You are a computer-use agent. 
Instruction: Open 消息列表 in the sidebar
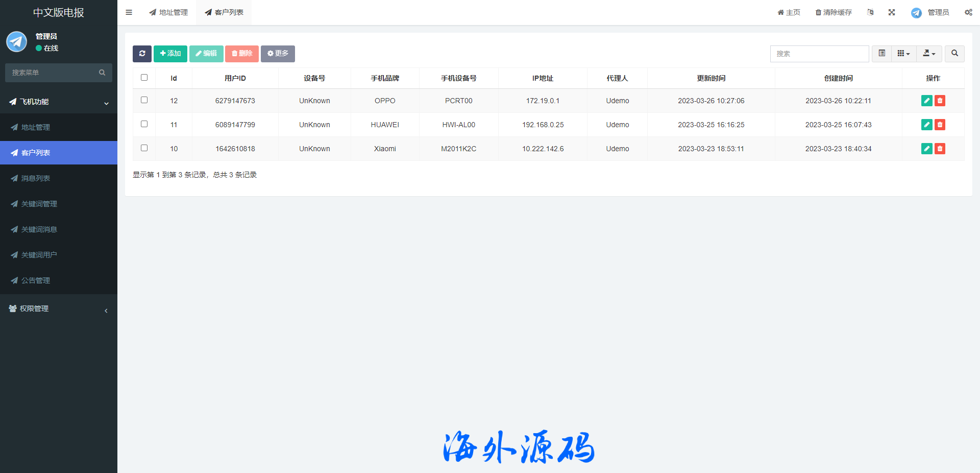36,178
